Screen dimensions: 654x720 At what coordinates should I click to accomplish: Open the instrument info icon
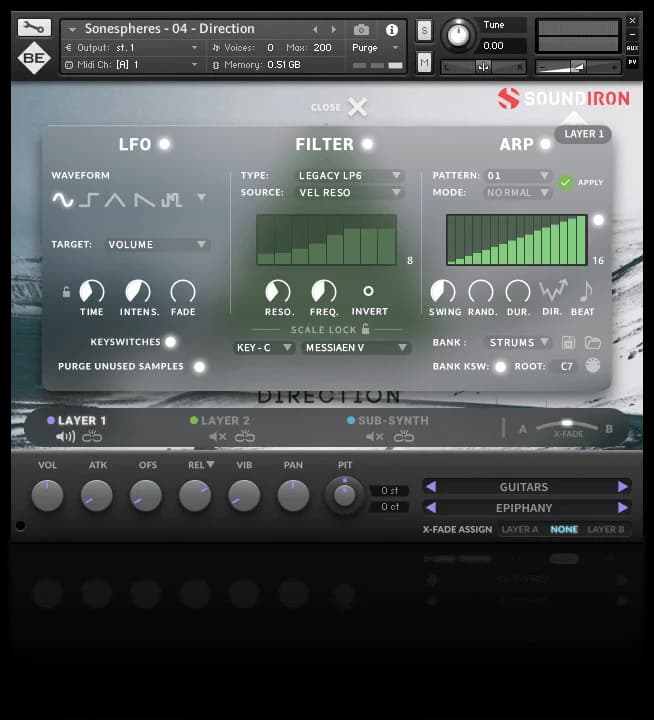coord(391,30)
